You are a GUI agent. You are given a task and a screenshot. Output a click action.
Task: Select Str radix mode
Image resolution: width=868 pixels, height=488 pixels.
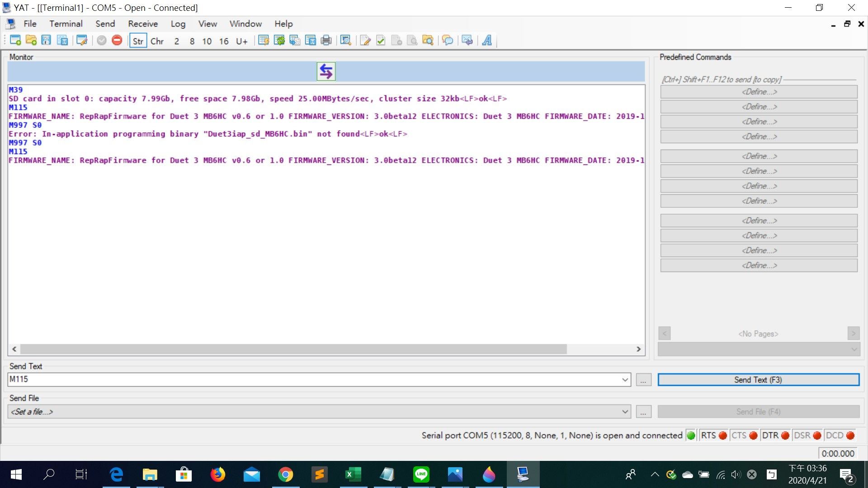pos(138,41)
